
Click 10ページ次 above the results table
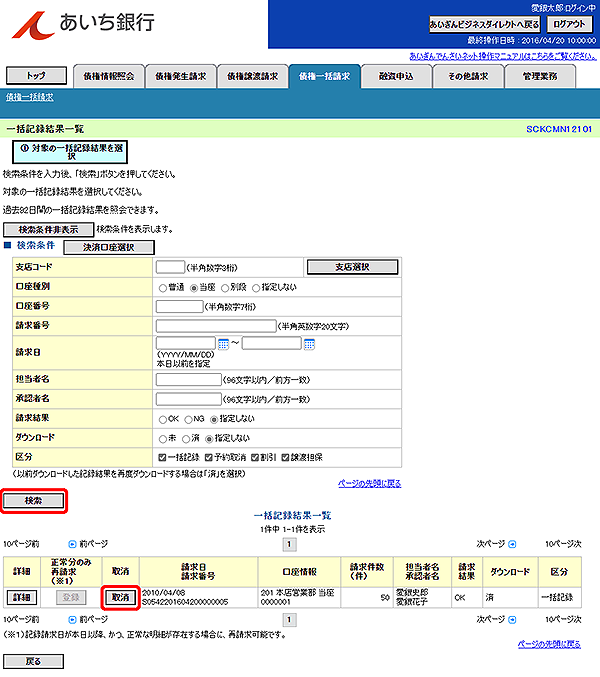[x=563, y=544]
